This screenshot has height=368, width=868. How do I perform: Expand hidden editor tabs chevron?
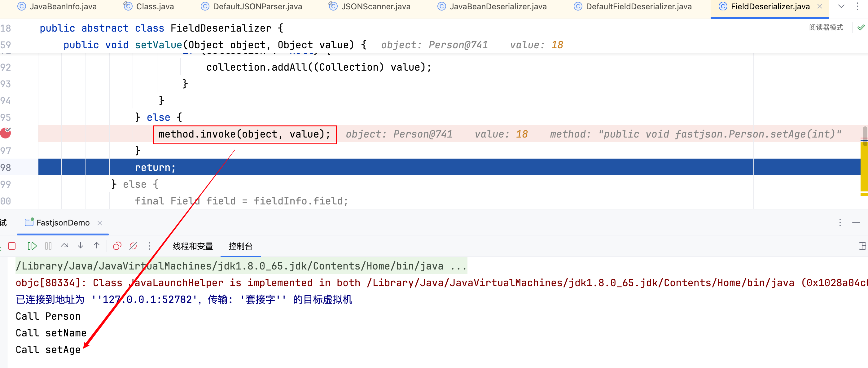click(x=841, y=7)
